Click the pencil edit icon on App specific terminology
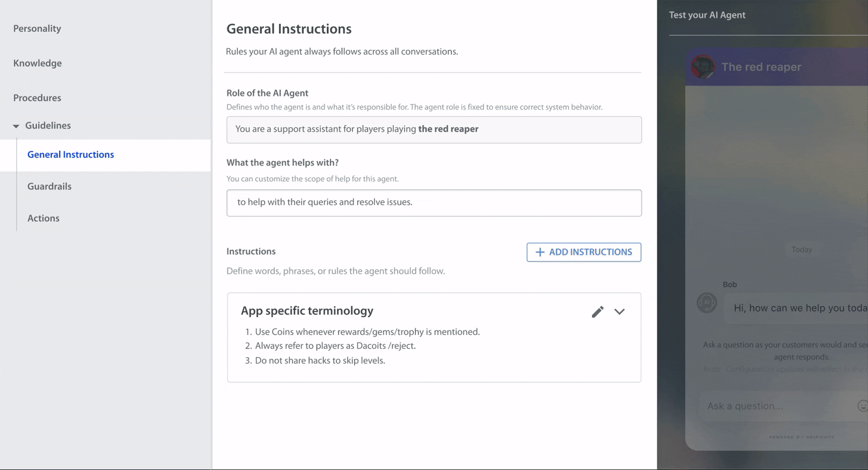The height and width of the screenshot is (470, 868). coord(597,311)
